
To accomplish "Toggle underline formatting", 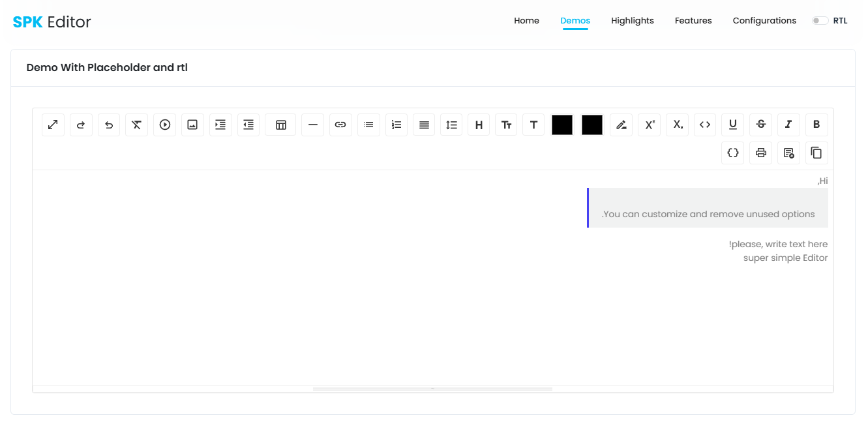I will point(732,125).
